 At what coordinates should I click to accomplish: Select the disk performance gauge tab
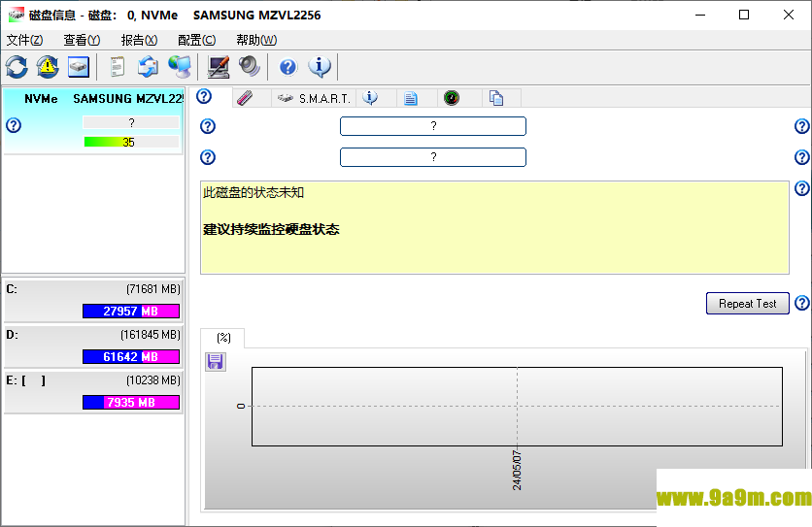pyautogui.click(x=452, y=98)
